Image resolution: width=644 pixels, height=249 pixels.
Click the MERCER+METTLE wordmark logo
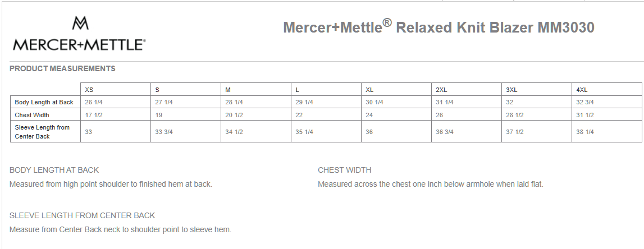pyautogui.click(x=79, y=44)
